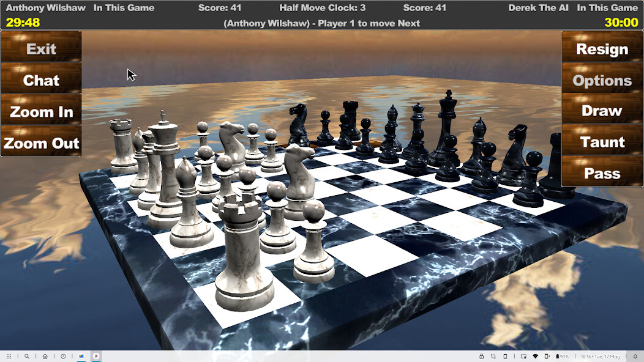
Task: Switch to the active chess app taskbar icon
Action: [96, 356]
